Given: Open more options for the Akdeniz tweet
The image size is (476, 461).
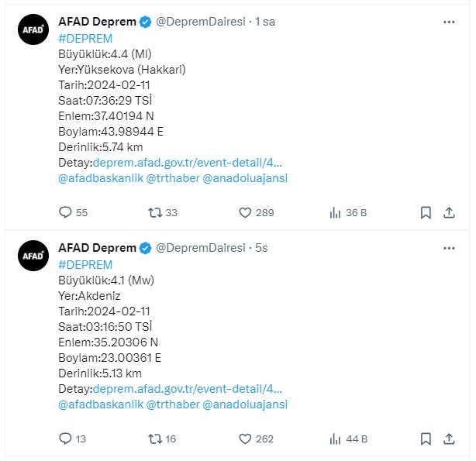Looking at the screenshot, I should pos(449,248).
